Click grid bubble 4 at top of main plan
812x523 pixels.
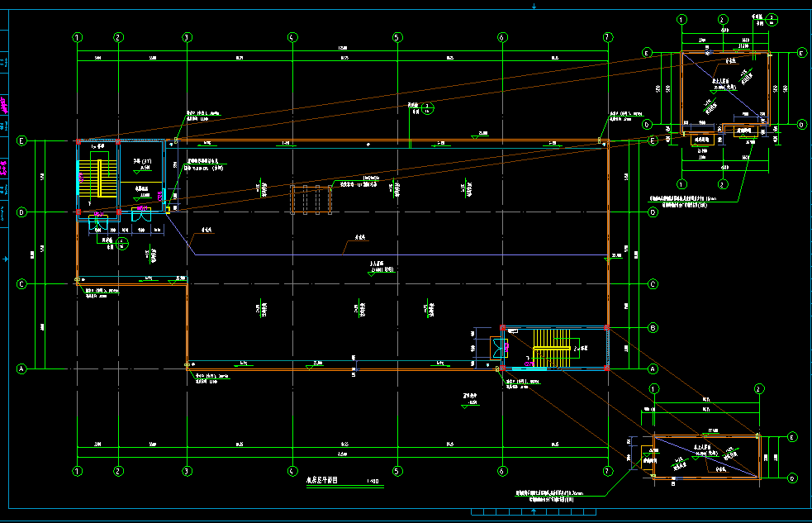[x=292, y=37]
